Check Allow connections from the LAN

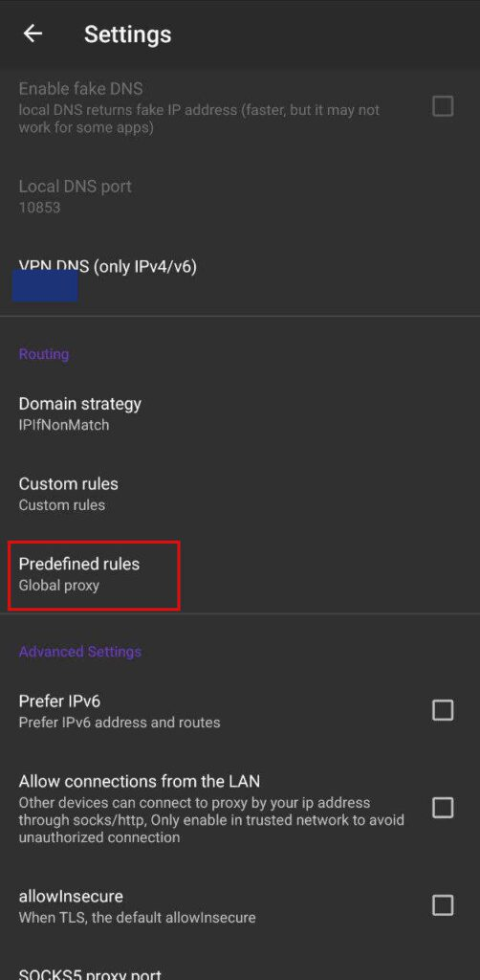pyautogui.click(x=443, y=808)
